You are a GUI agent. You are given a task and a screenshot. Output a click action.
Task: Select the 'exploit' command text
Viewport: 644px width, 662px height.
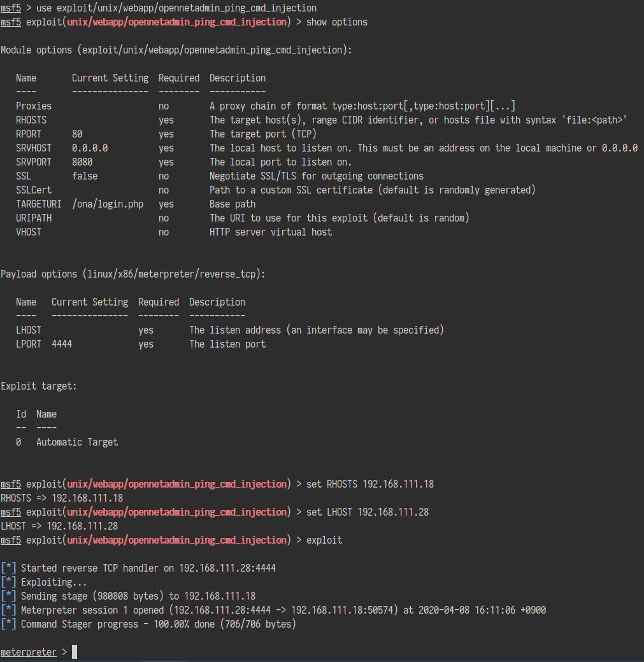point(324,540)
